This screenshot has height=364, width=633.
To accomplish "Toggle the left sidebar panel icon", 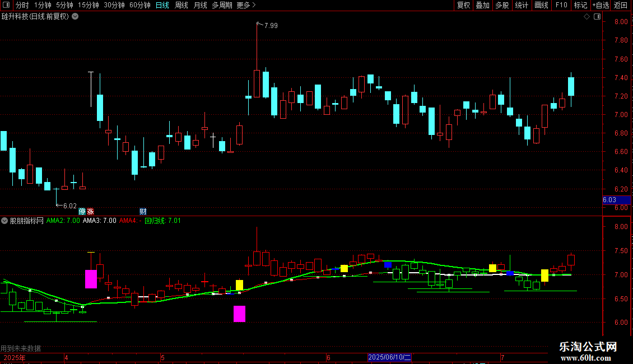I will coord(6,5).
